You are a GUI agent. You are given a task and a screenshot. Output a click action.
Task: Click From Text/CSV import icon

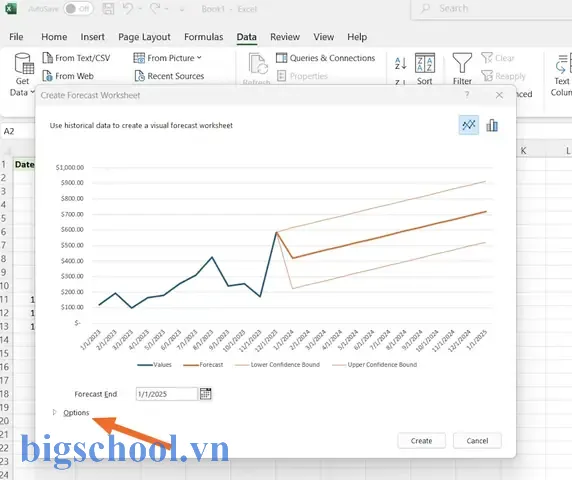tap(47, 58)
